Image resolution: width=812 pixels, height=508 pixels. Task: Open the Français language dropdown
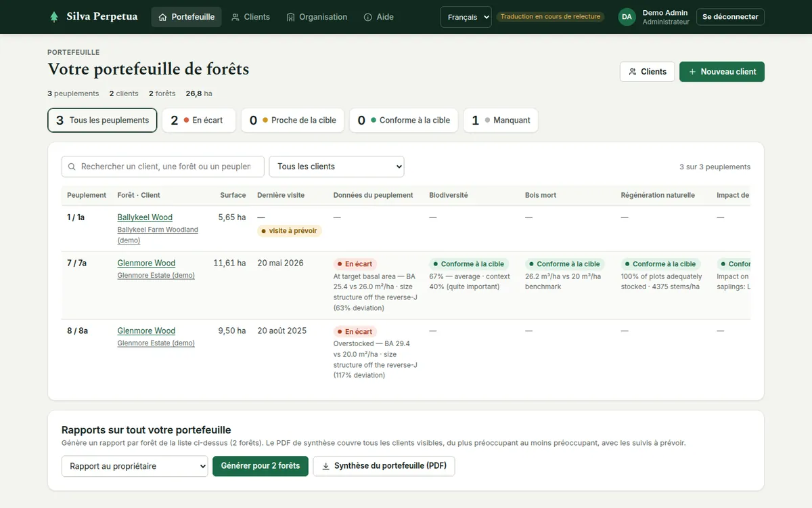point(466,17)
